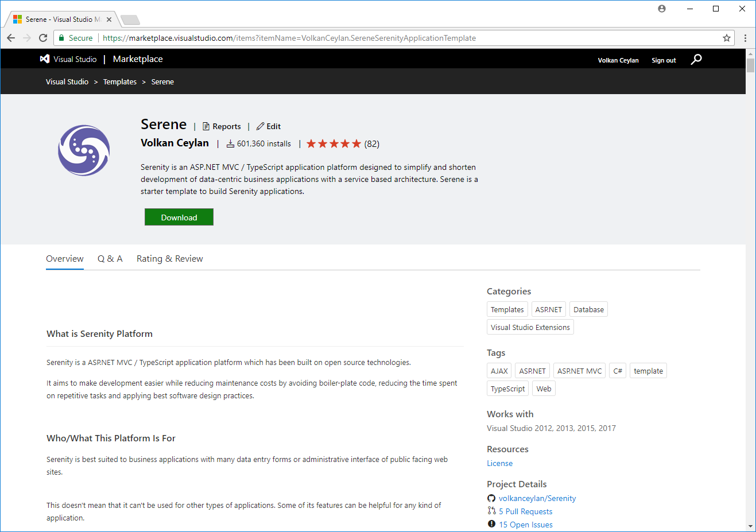Switch to the Rating & Review tab
756x532 pixels.
169,259
